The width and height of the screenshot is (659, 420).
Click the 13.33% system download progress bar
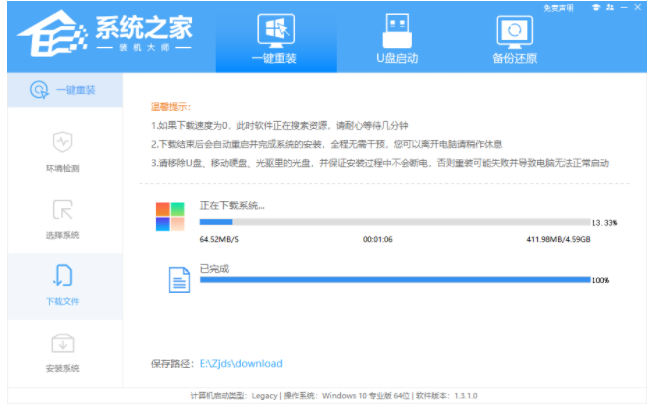pos(394,222)
